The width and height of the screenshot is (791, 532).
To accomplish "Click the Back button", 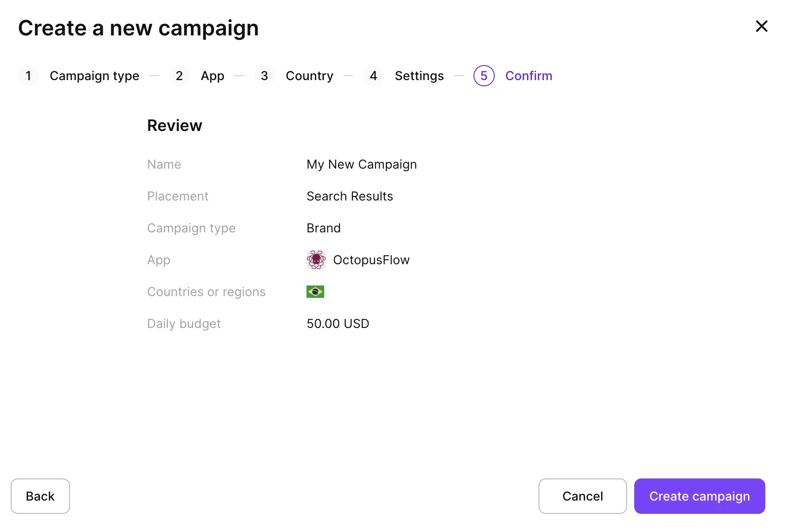I will click(40, 496).
